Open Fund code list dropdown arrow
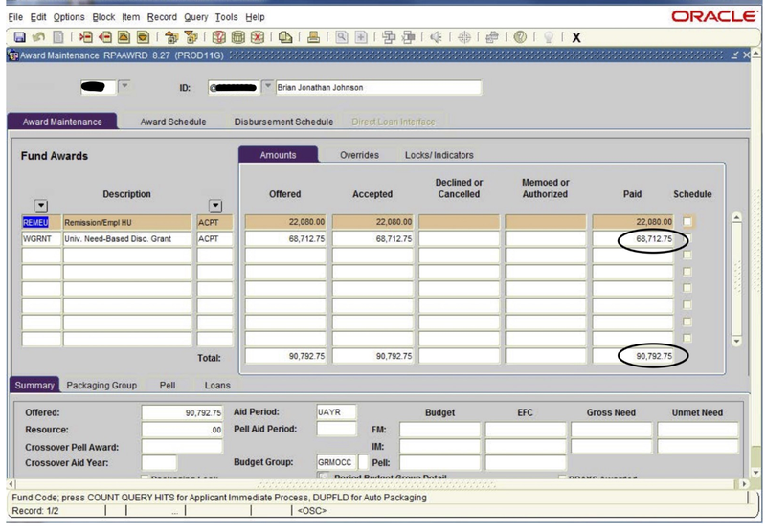766x532 pixels. pos(41,206)
